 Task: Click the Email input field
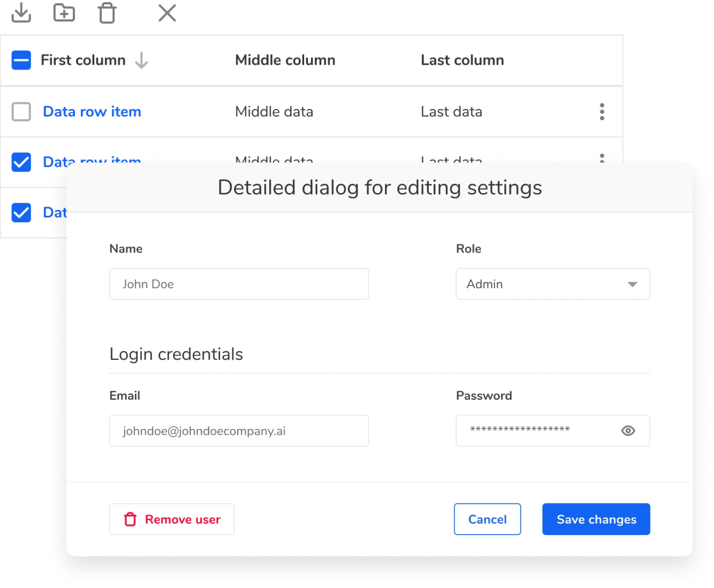[x=239, y=430]
